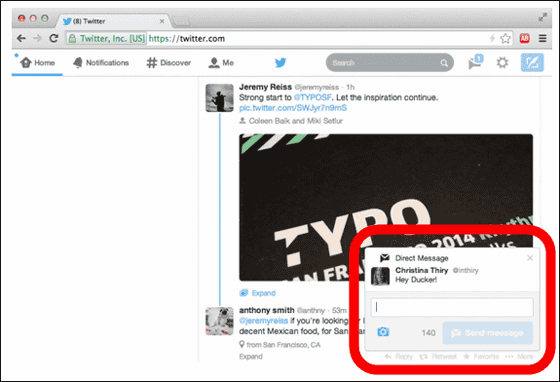Go to Home tab

point(38,63)
